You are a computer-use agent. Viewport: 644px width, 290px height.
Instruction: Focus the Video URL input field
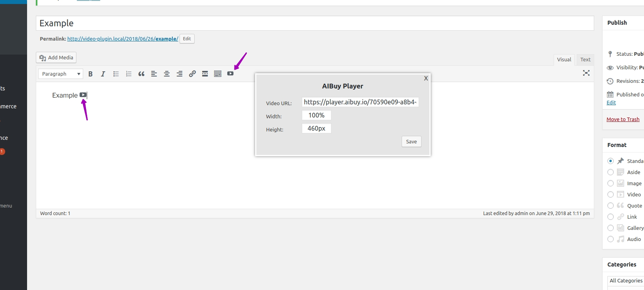tap(360, 102)
